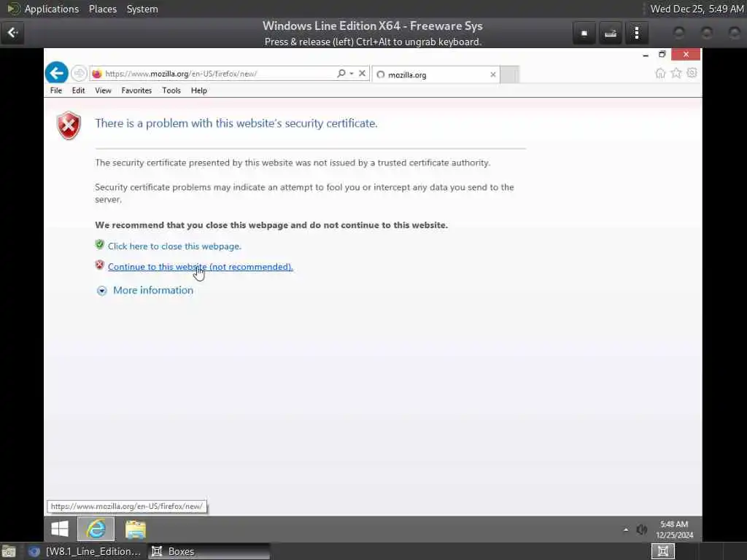Open the Edit menu
Viewport: 747px width, 560px height.
tap(78, 90)
